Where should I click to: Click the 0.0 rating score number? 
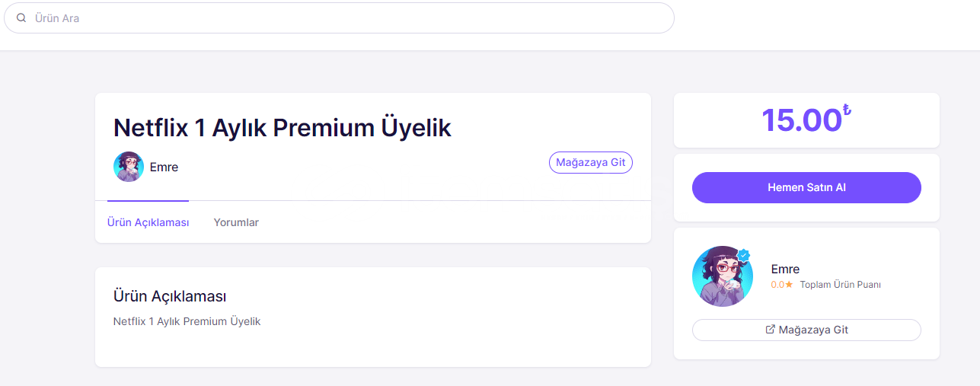pos(777,285)
